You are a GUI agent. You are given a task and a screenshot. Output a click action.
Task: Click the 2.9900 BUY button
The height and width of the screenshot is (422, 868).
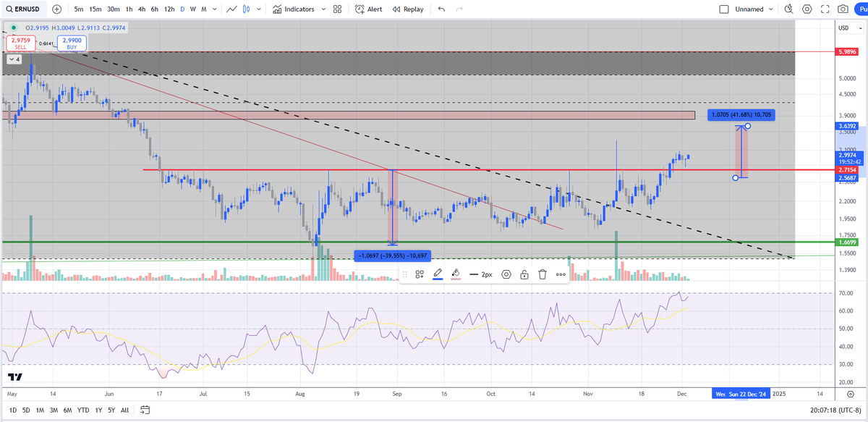click(70, 43)
